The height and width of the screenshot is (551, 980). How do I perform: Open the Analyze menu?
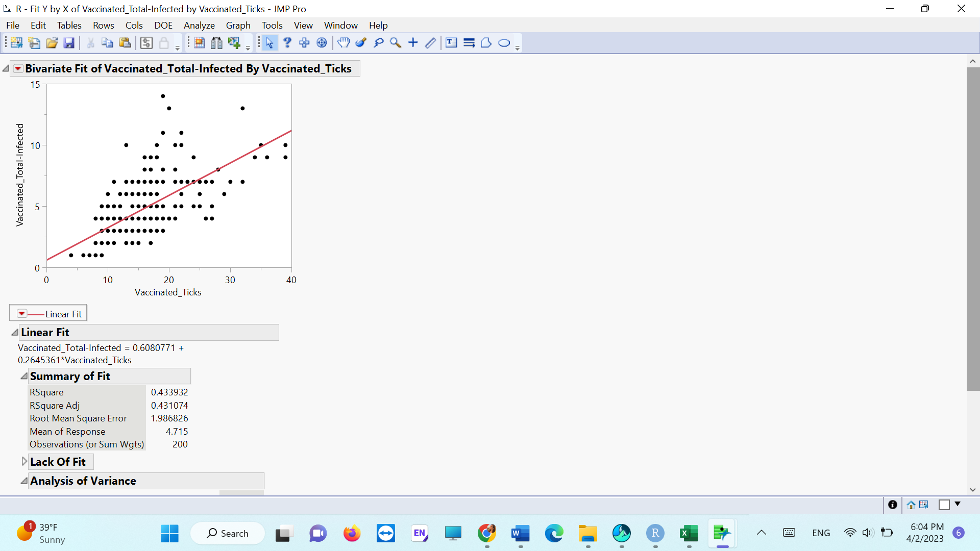pos(199,25)
